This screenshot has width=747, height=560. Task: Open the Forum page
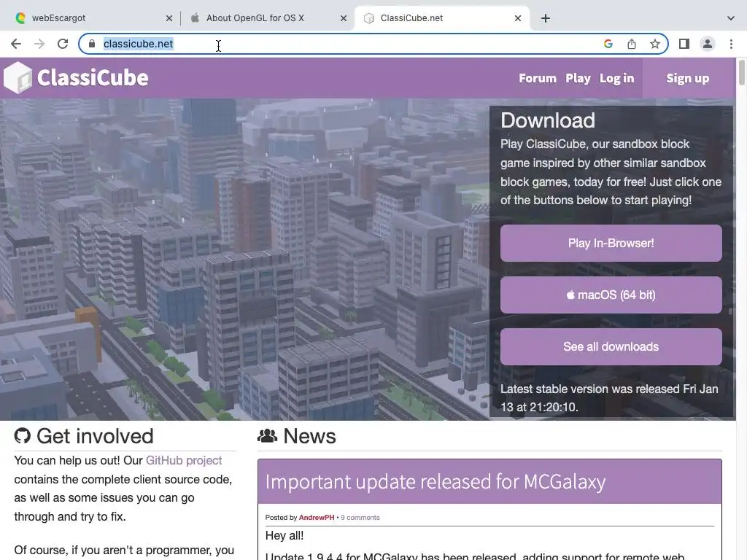[x=538, y=78]
